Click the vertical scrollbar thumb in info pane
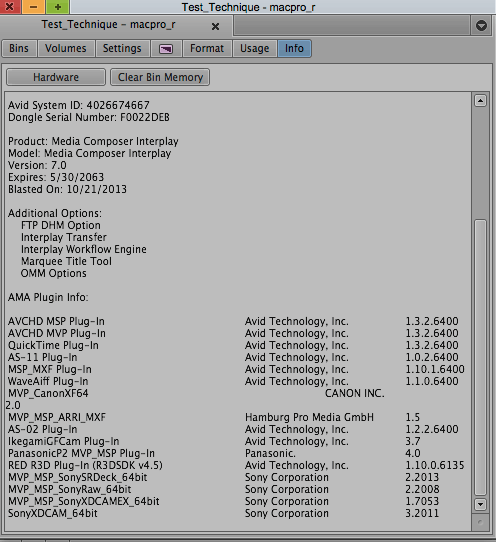496x542 pixels. 480,358
